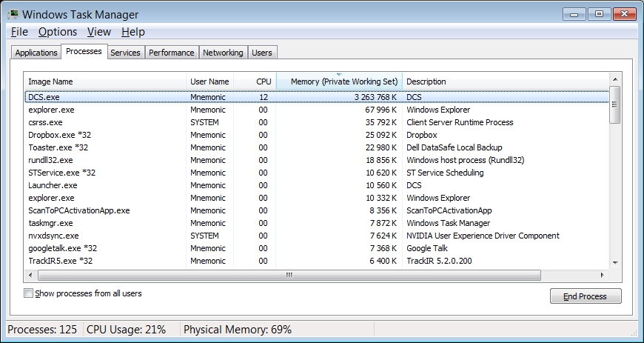Image resolution: width=644 pixels, height=343 pixels.
Task: Click the 3 263 768 K memory value
Action: pyautogui.click(x=375, y=97)
